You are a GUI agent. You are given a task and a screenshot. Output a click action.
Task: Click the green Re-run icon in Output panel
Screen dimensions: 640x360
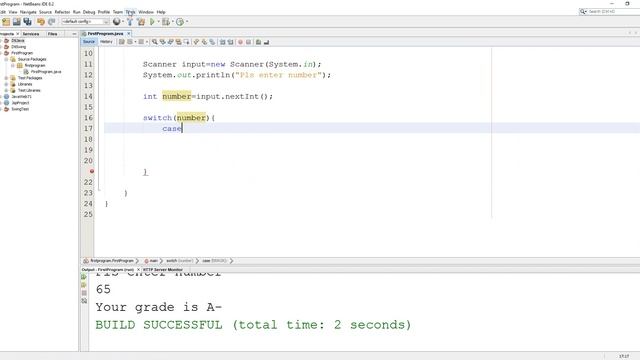(84, 277)
